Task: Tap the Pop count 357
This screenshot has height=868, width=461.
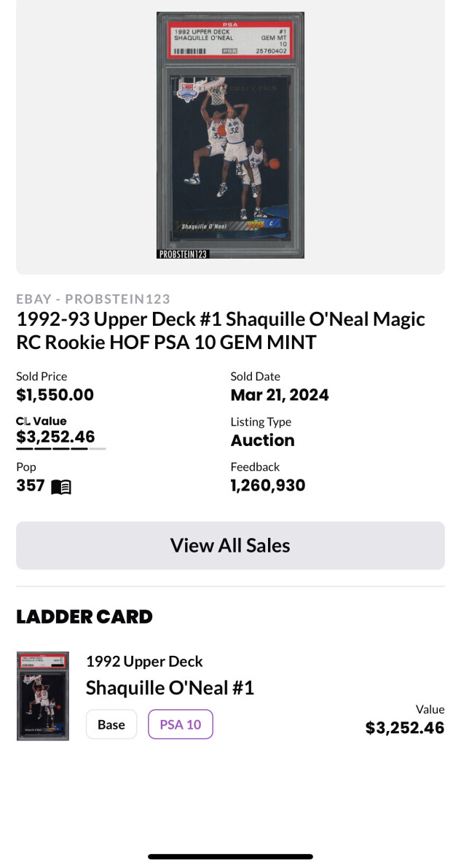Action: pos(31,485)
